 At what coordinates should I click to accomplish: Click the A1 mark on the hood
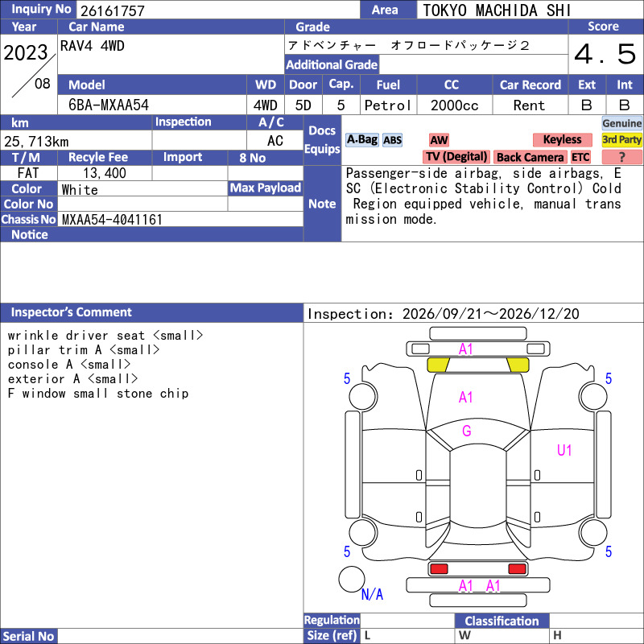pos(466,397)
